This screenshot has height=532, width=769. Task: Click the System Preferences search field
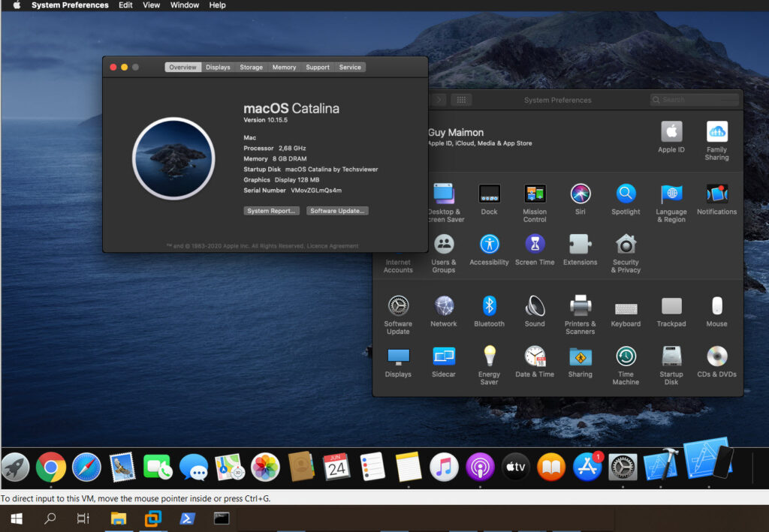695,100
